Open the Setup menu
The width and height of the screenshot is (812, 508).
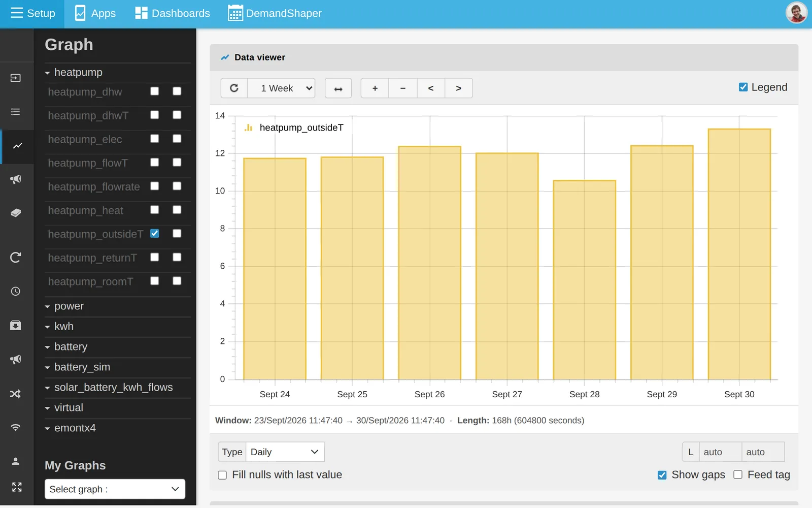coord(32,14)
